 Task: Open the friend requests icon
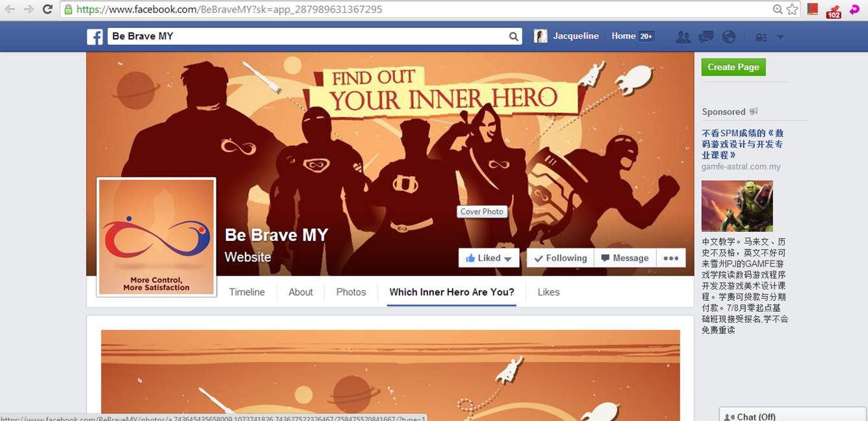pyautogui.click(x=683, y=37)
